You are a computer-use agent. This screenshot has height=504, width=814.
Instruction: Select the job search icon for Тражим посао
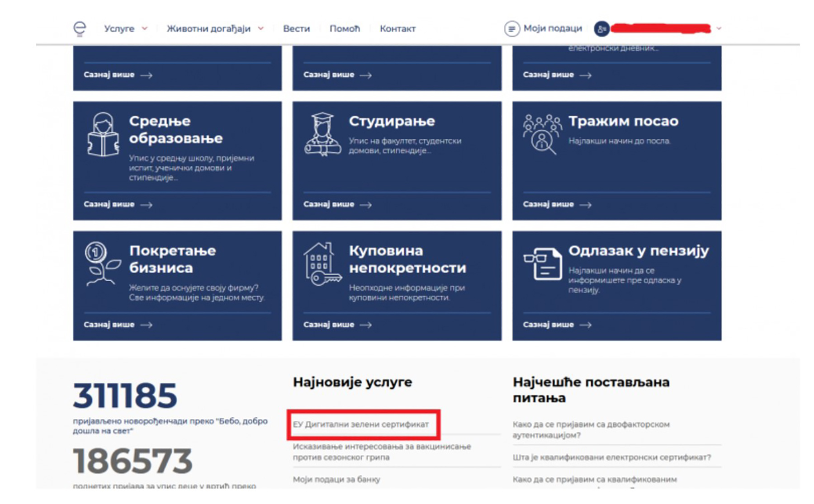coord(542,134)
